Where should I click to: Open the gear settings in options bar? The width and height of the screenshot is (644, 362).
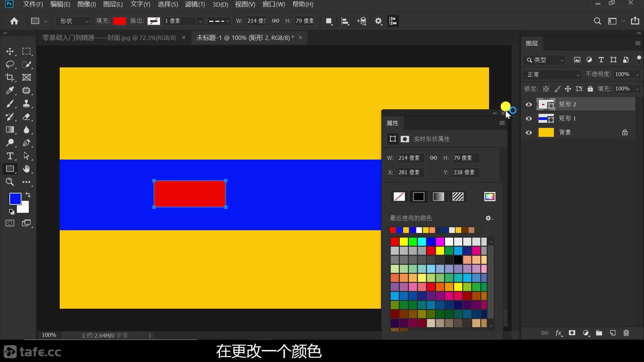coord(378,21)
